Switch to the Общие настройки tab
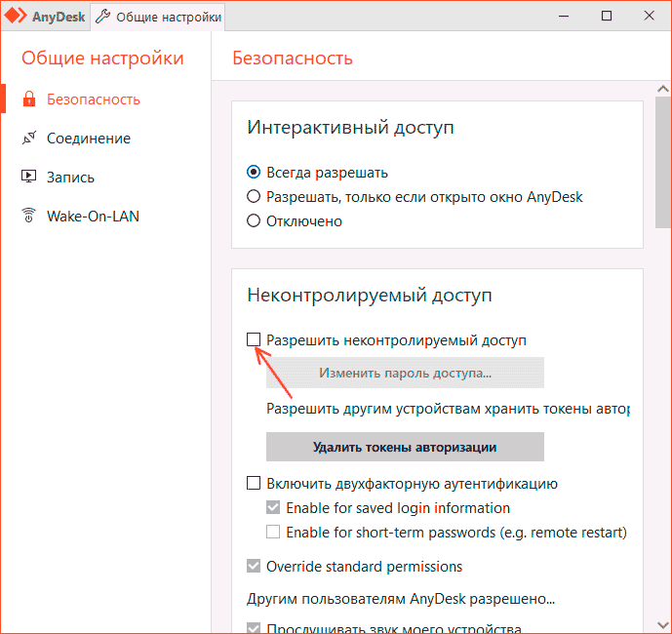This screenshot has height=634, width=672. [x=158, y=17]
